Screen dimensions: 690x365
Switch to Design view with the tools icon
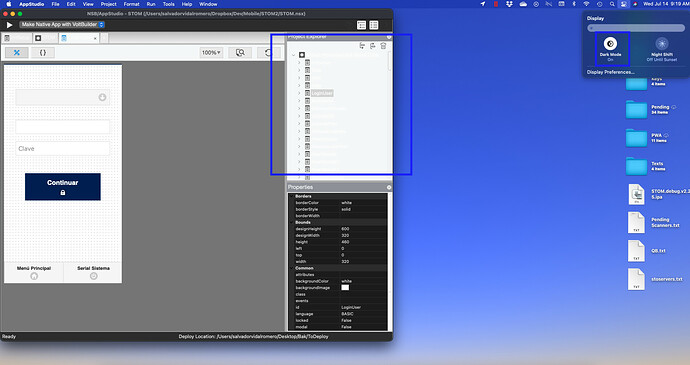pyautogui.click(x=17, y=53)
